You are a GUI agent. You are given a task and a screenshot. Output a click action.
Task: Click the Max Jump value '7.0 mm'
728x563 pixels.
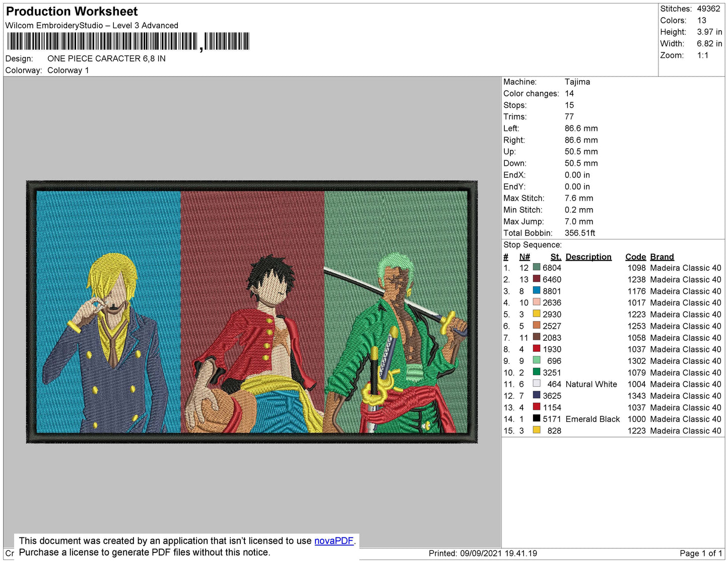579,221
